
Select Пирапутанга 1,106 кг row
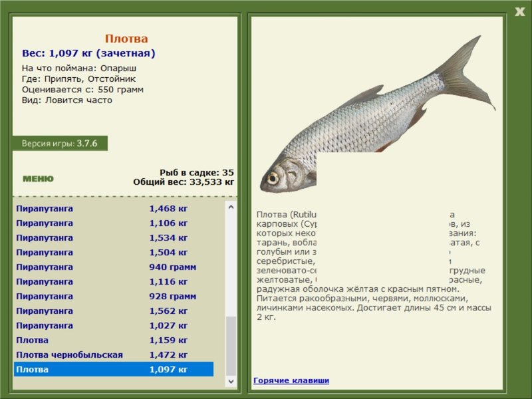coord(114,223)
